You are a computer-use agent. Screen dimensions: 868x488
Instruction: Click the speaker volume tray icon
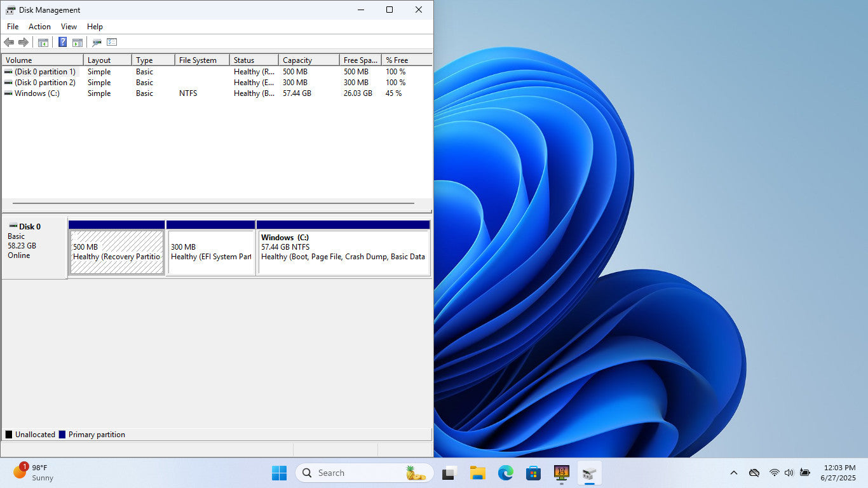pos(789,473)
